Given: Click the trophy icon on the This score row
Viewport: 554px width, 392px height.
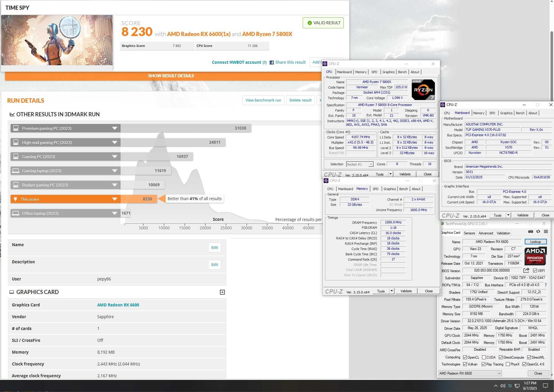Looking at the screenshot, I should pos(15,199).
